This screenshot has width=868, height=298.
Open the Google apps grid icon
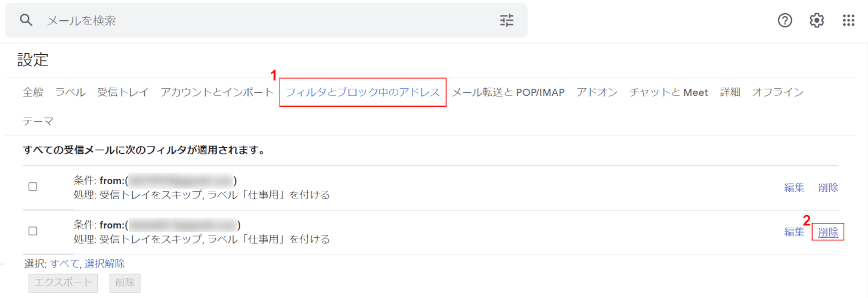[x=848, y=20]
